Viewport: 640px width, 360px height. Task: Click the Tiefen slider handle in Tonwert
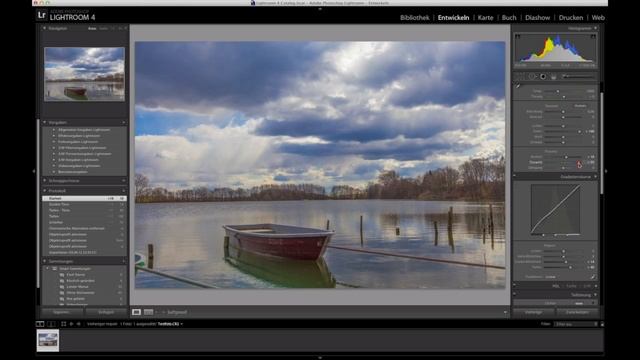[579, 131]
